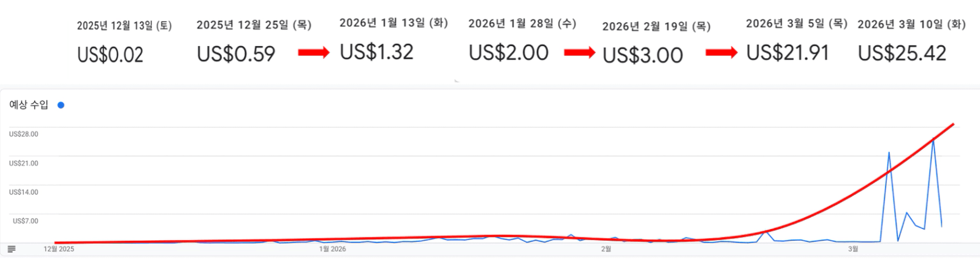980x275 pixels.
Task: Click the US$7.00 y-axis label
Action: click(x=25, y=221)
